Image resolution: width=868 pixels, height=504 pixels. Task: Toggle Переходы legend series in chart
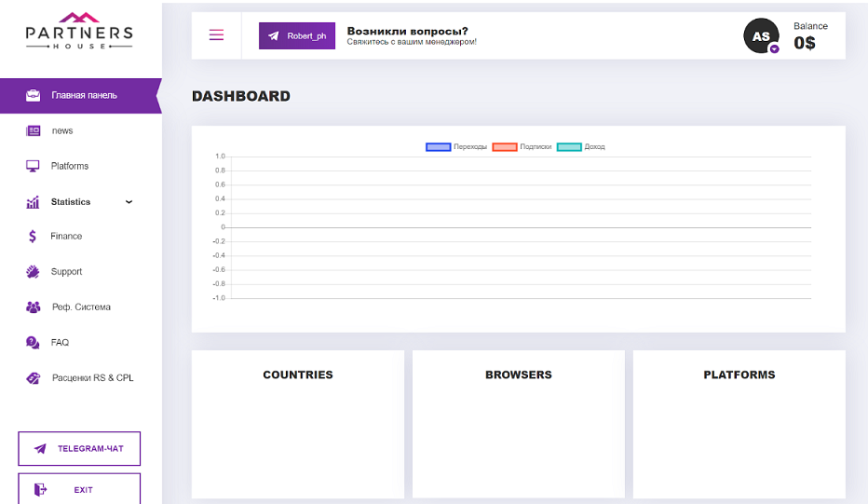click(456, 147)
